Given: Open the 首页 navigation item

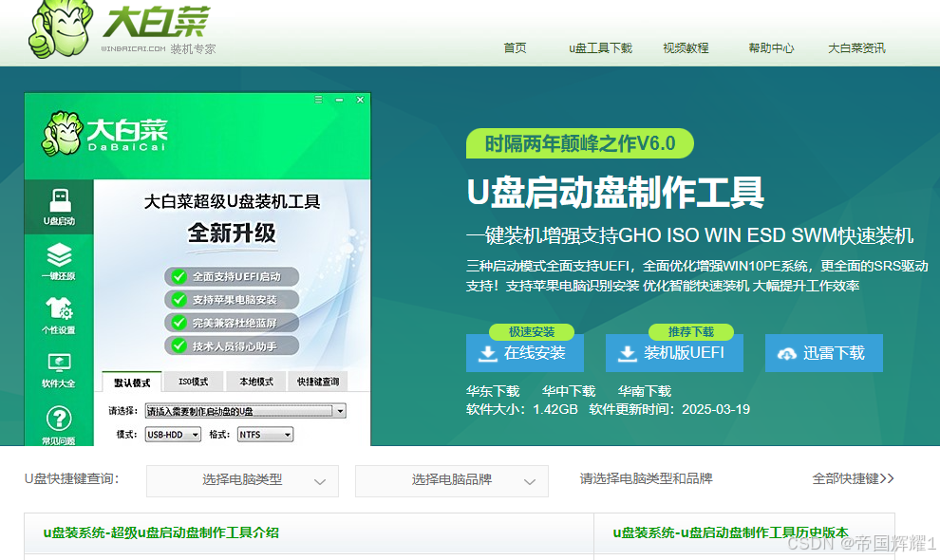Looking at the screenshot, I should pos(515,48).
